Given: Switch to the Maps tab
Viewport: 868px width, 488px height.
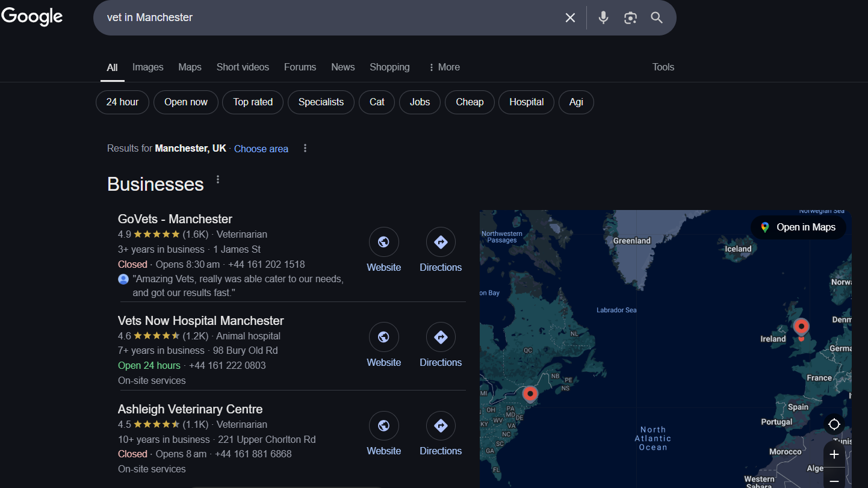Looking at the screenshot, I should point(190,67).
